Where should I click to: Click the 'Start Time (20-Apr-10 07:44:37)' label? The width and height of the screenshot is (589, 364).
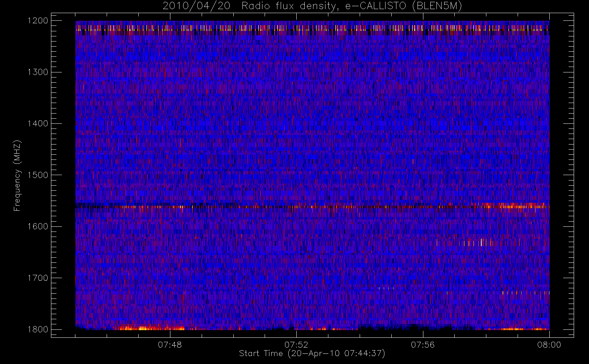point(312,353)
